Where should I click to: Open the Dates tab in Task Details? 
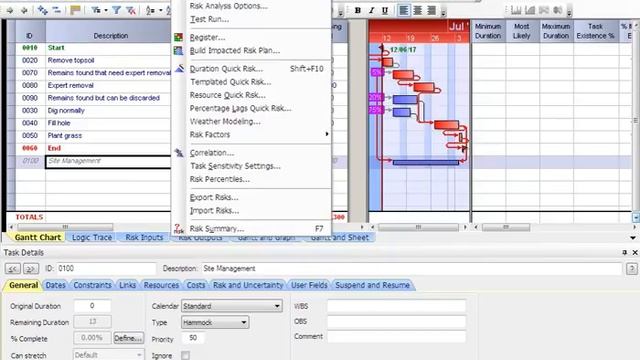click(x=56, y=285)
